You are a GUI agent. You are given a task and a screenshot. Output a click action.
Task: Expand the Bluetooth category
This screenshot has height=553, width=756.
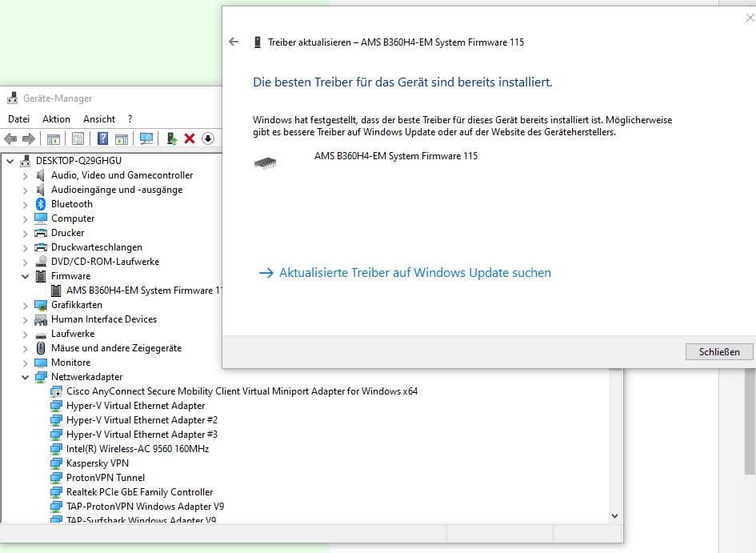click(25, 204)
